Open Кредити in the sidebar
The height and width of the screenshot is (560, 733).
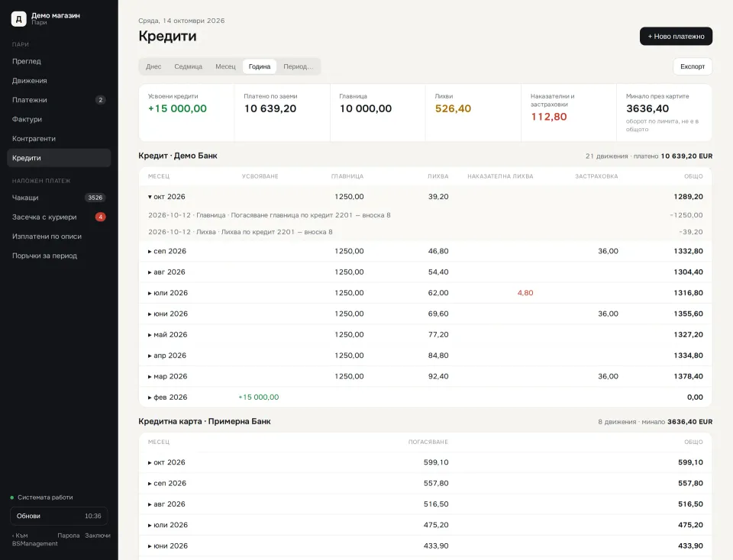59,158
